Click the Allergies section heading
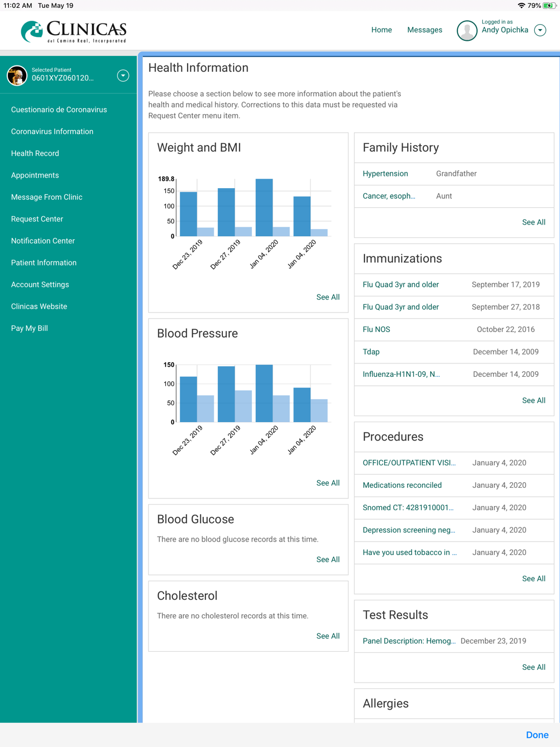The image size is (560, 747). click(x=385, y=704)
